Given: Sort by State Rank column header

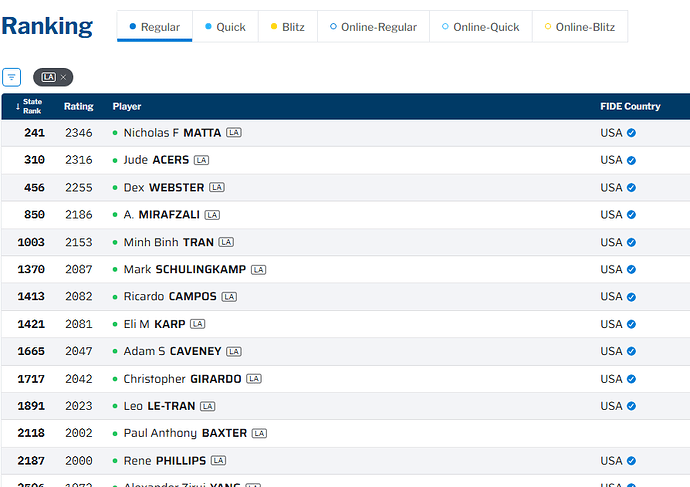Looking at the screenshot, I should click(29, 106).
